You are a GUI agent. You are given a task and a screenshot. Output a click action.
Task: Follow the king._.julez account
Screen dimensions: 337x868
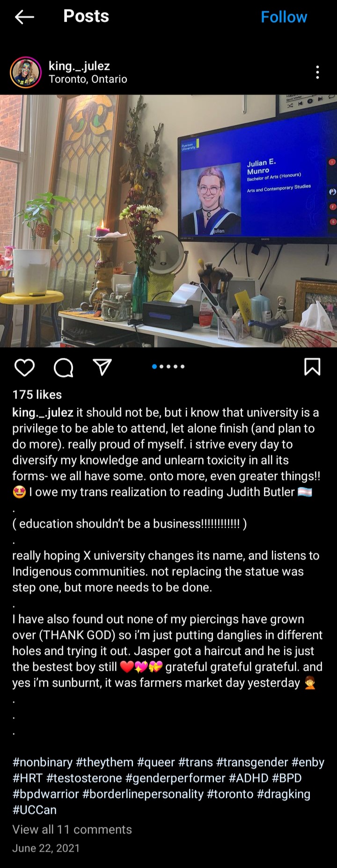point(284,17)
